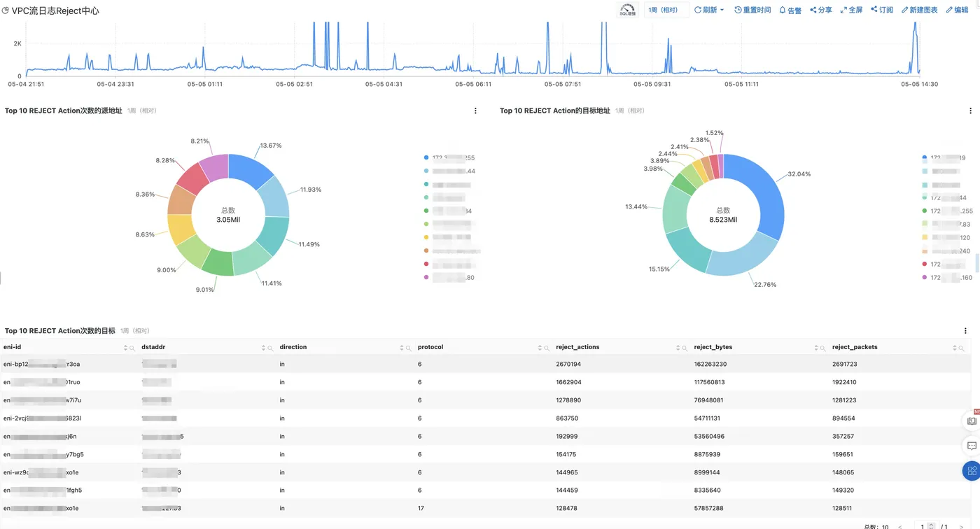Sort the table by direction column
This screenshot has height=529, width=980.
pos(402,348)
